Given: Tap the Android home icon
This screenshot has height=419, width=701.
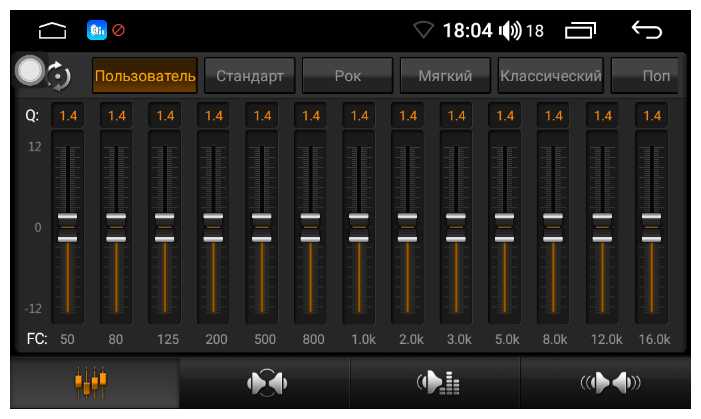Looking at the screenshot, I should 52,30.
